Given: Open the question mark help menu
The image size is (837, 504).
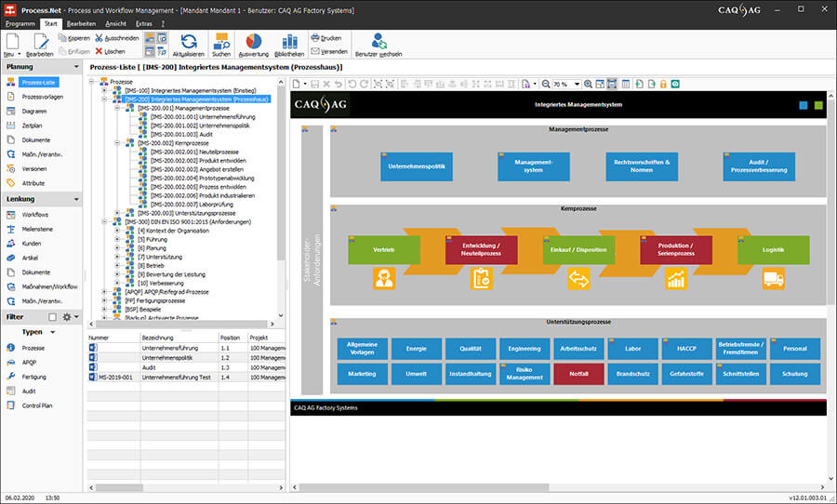Looking at the screenshot, I should pos(163,23).
